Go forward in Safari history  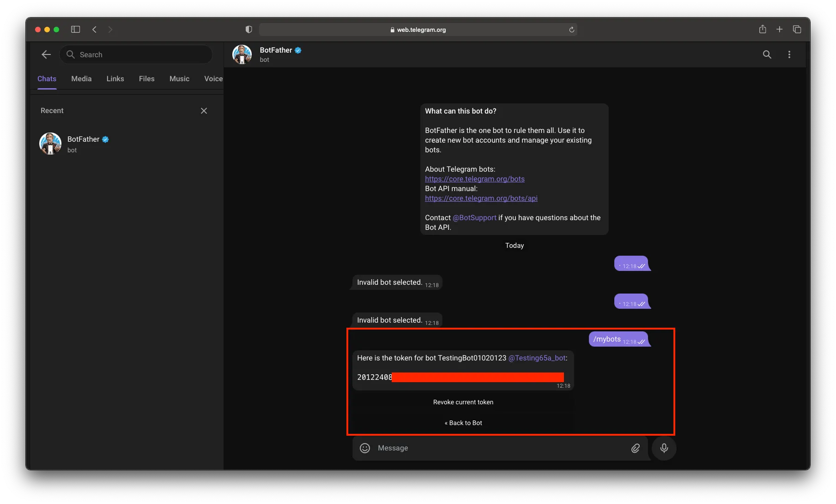click(110, 30)
